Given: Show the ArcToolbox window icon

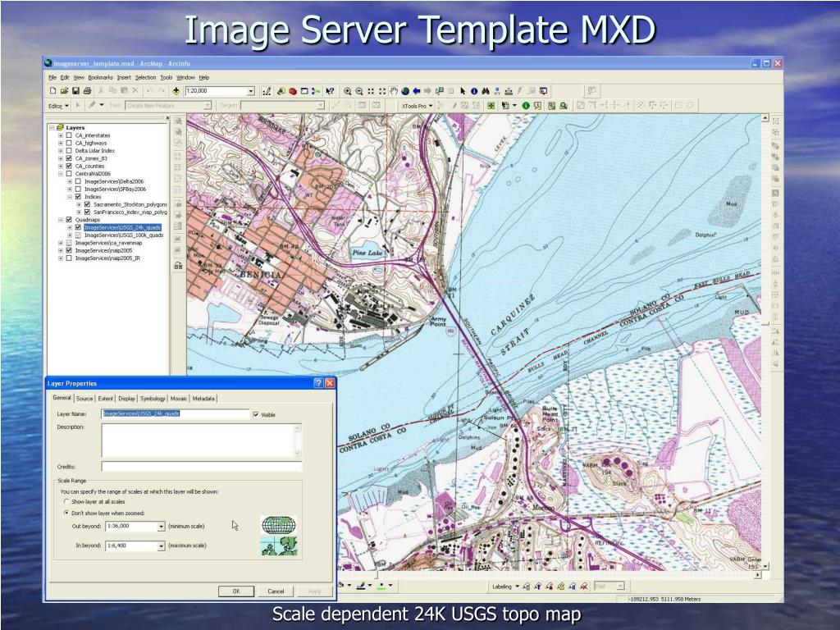Looking at the screenshot, I should (293, 91).
